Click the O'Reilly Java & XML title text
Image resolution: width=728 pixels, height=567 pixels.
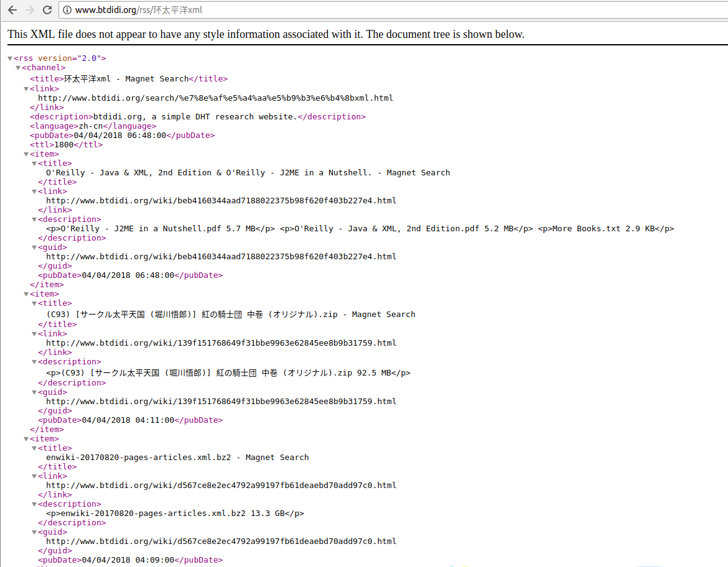click(x=248, y=173)
